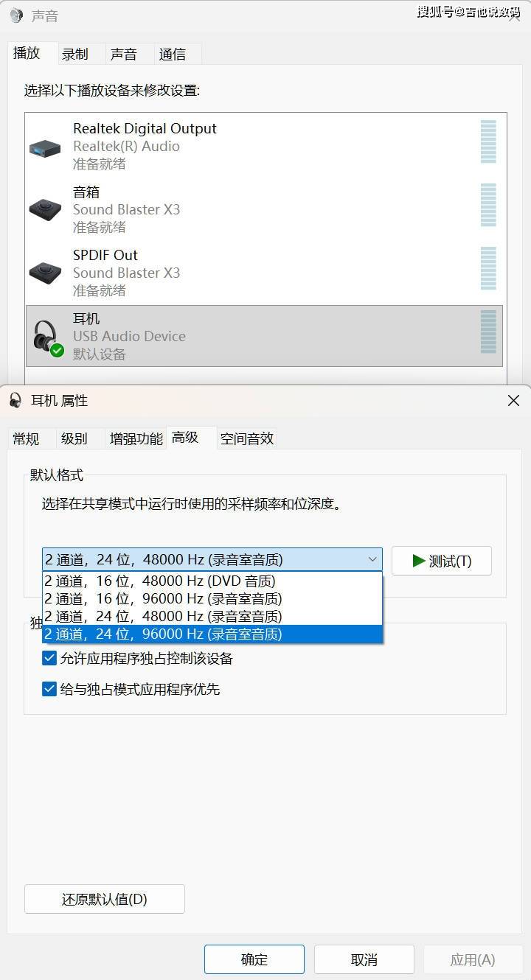Choose 2 通道, 16 位, 96000 Hz option

212,599
